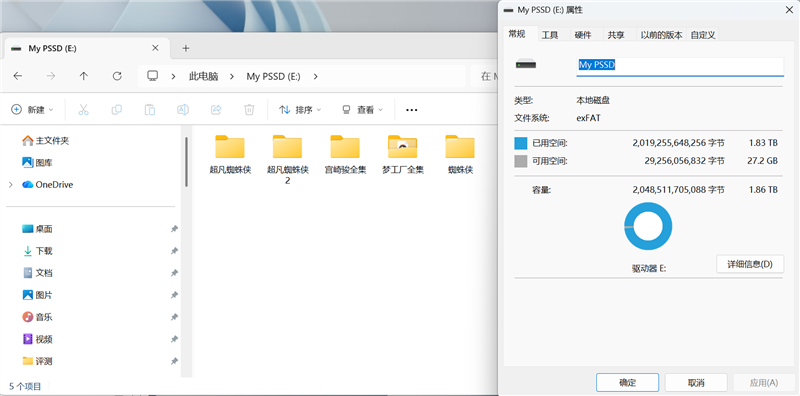The width and height of the screenshot is (800, 396).
Task: Click My PSSD (E:) breadcrumb segment
Action: pos(273,76)
